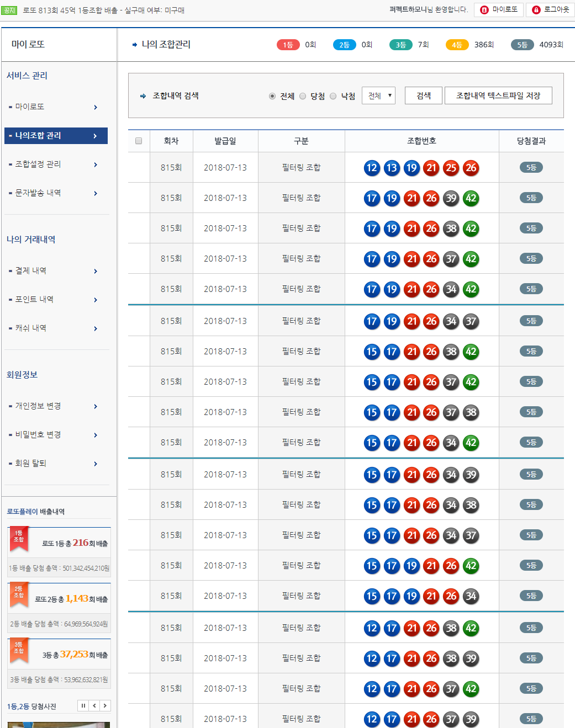Open the 전체 dropdown in search bar

tap(378, 95)
